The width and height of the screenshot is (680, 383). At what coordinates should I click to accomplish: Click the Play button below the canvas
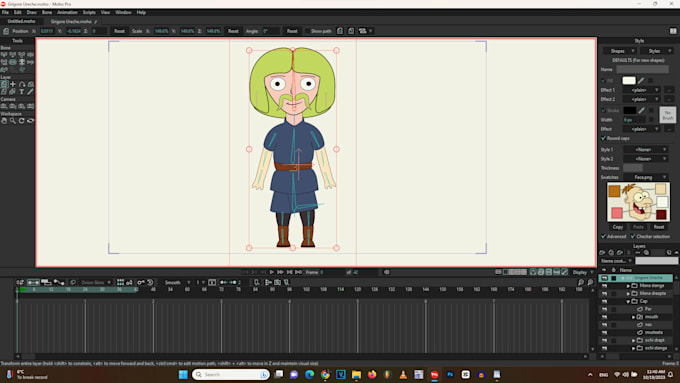click(x=271, y=272)
